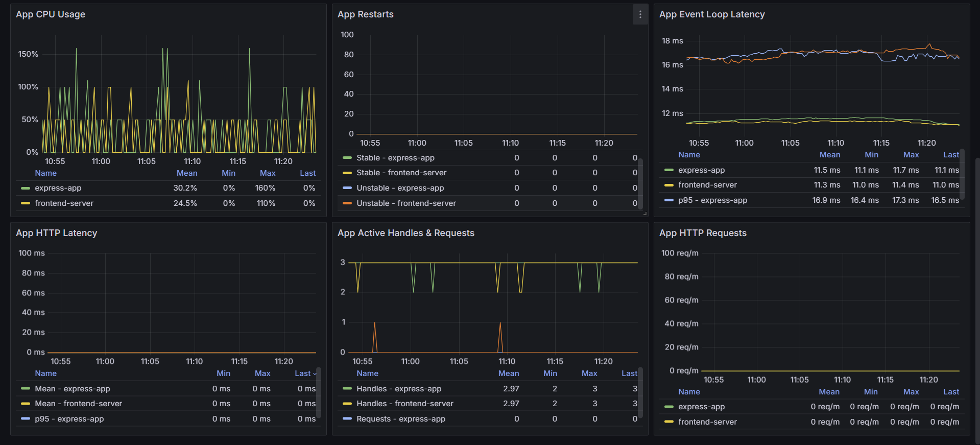
Task: Toggle Stable - express-app series visibility
Action: (x=395, y=158)
